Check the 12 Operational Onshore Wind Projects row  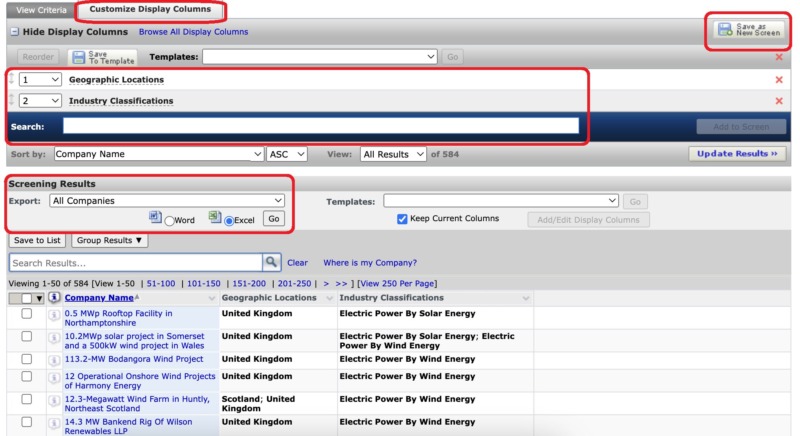[27, 376]
